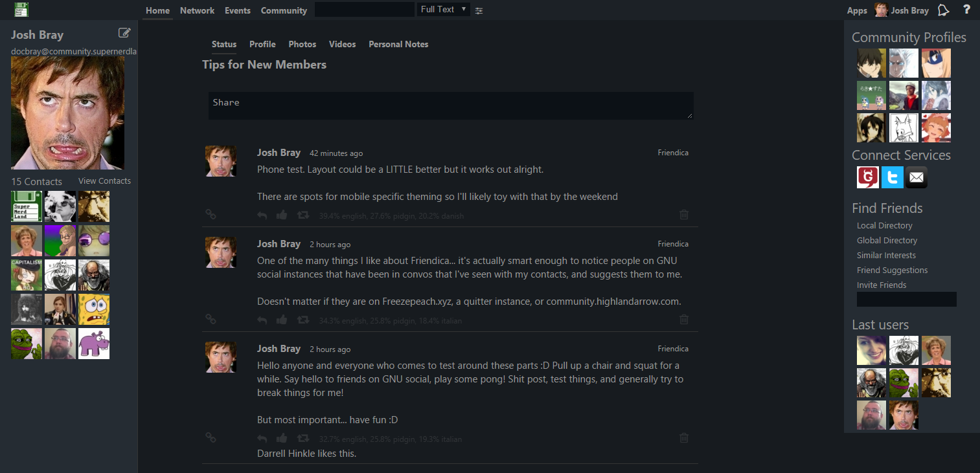
Task: Click the View Contacts link
Action: pos(104,181)
